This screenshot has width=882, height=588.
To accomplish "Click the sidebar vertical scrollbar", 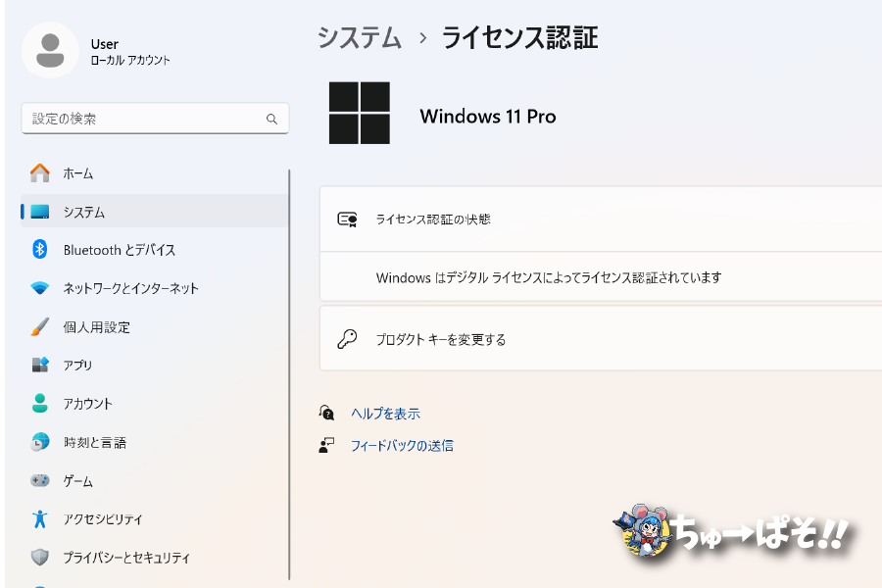I will point(289,374).
